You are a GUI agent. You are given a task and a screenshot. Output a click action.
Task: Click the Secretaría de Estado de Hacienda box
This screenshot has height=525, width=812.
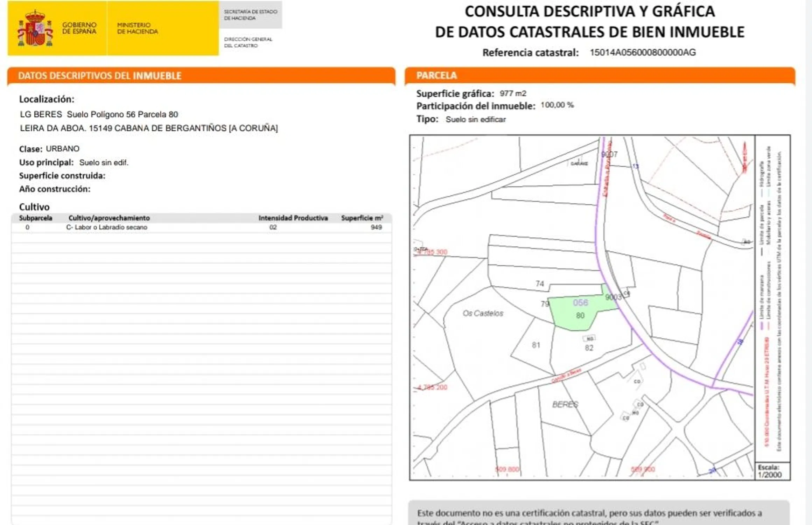coord(251,15)
